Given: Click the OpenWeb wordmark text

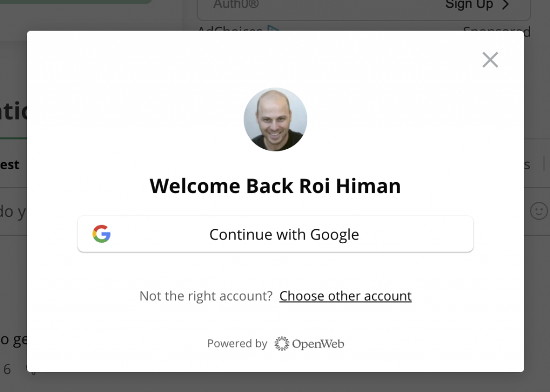Looking at the screenshot, I should [x=318, y=344].
